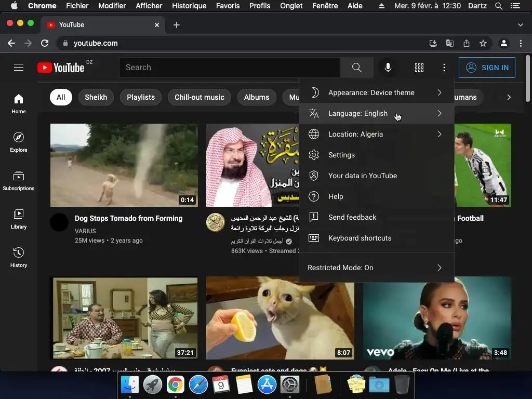Image resolution: width=532 pixels, height=399 pixels.
Task: Click the SIGN IN button
Action: point(487,68)
